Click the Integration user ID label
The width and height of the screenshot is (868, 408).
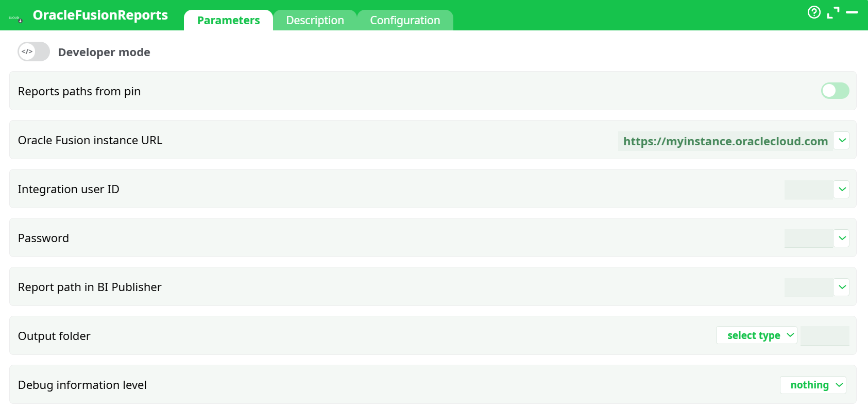click(x=69, y=189)
